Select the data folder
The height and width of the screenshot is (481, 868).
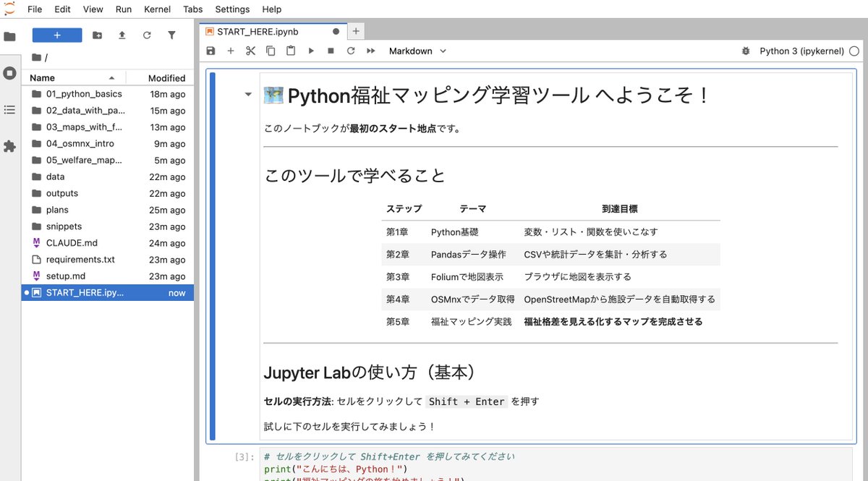coord(108,177)
